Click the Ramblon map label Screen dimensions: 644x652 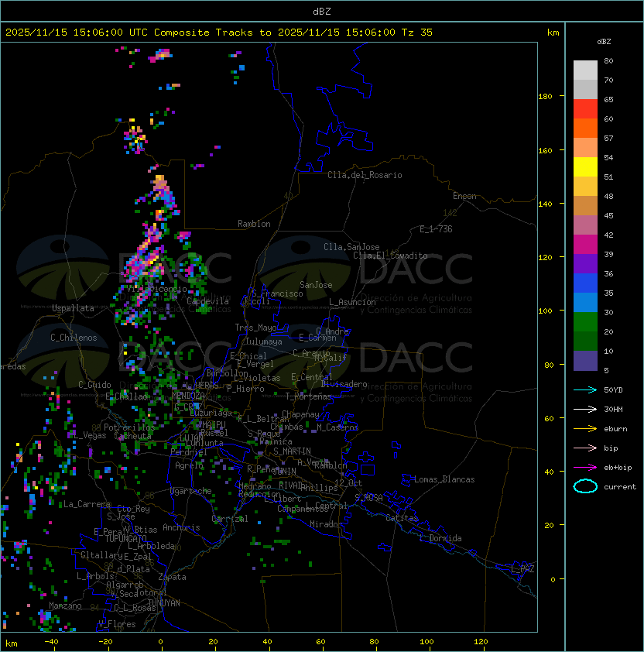[x=254, y=224]
